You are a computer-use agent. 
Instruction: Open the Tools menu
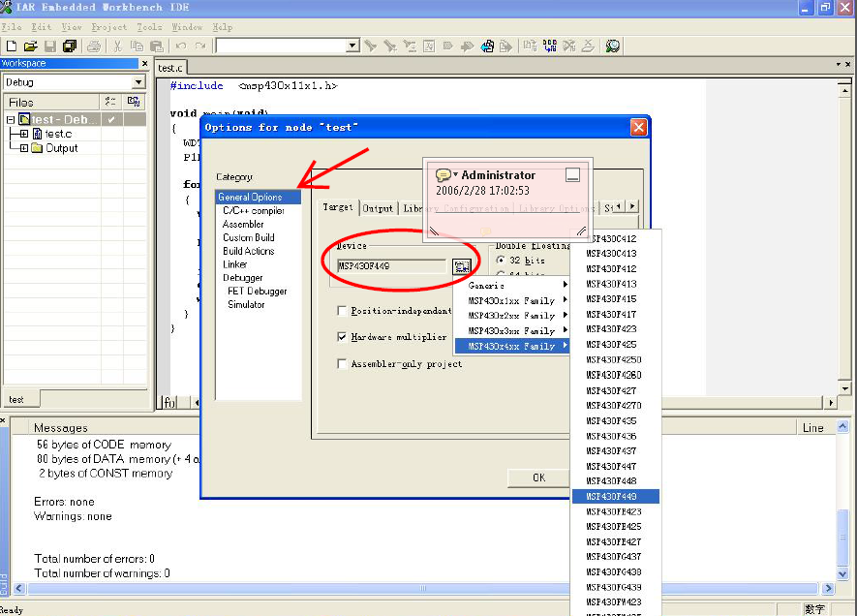coord(149,27)
